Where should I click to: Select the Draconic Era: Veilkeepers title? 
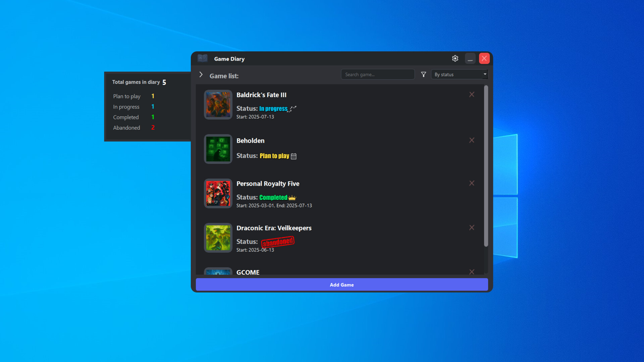tap(274, 228)
